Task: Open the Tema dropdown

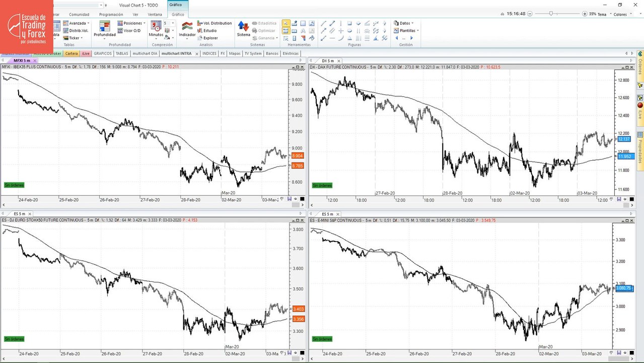Action: (x=604, y=14)
